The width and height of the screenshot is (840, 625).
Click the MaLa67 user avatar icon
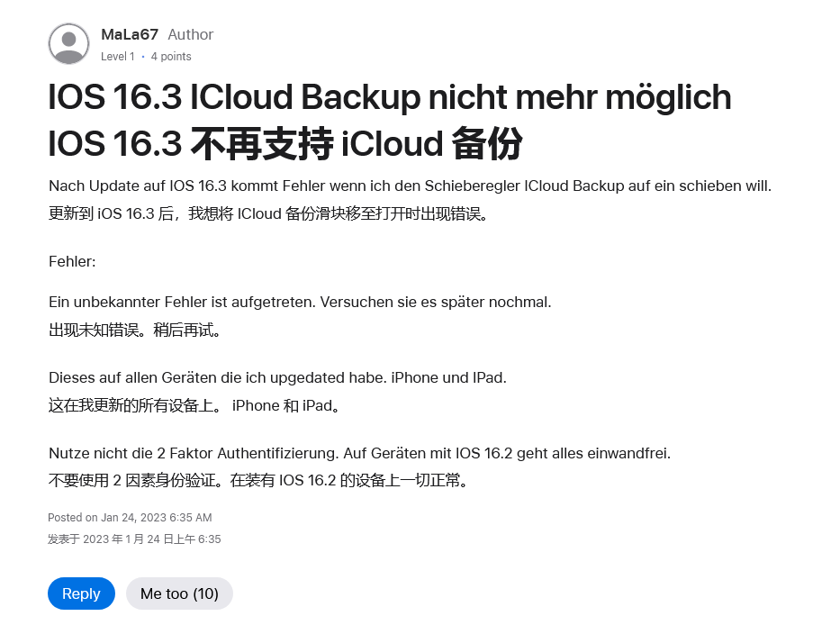[68, 43]
